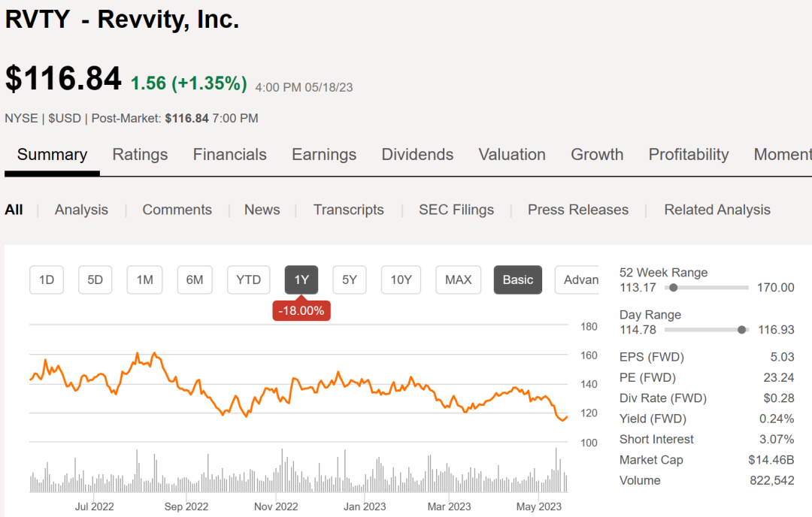Open the Dividends tab

tap(417, 155)
